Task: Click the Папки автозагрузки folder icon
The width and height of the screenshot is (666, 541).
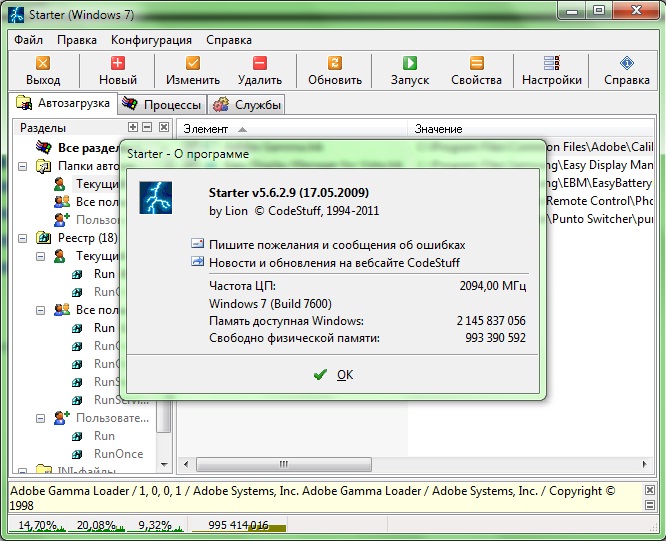Action: pyautogui.click(x=43, y=166)
